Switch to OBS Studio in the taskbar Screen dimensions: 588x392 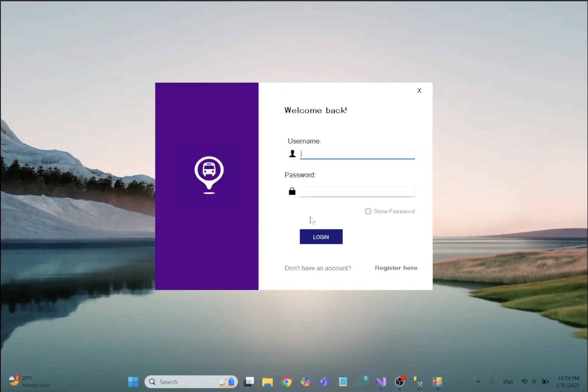point(400,382)
